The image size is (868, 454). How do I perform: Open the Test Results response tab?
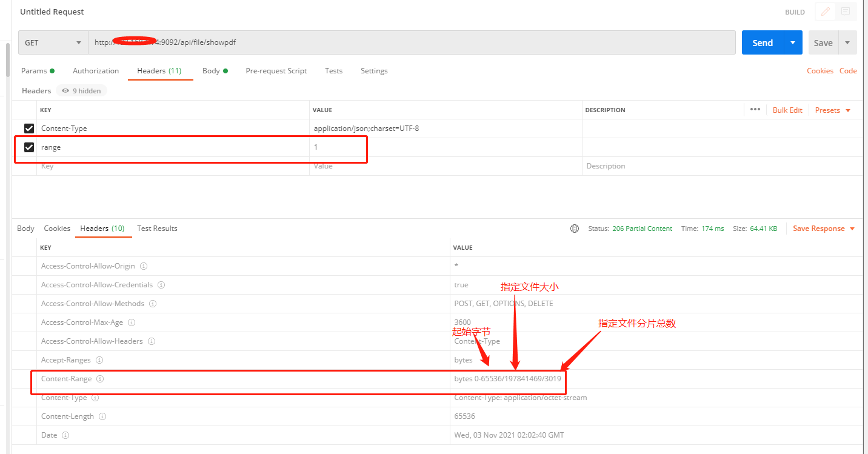(156, 229)
